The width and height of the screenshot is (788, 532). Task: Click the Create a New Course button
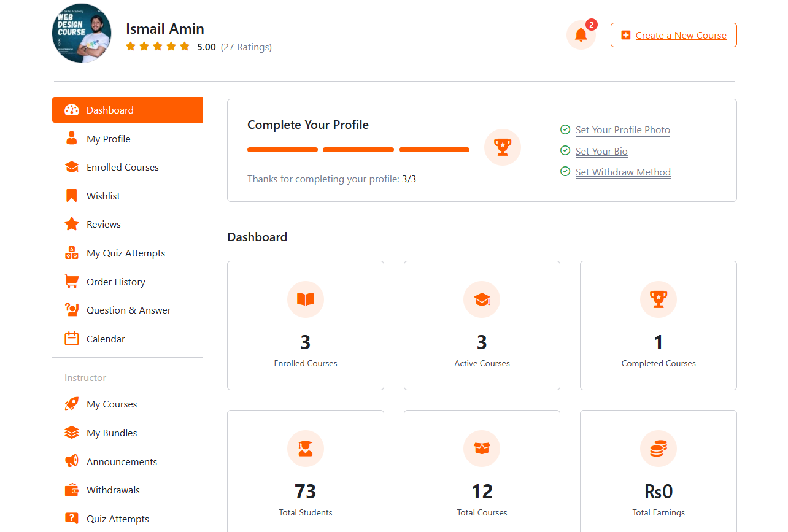pyautogui.click(x=673, y=35)
